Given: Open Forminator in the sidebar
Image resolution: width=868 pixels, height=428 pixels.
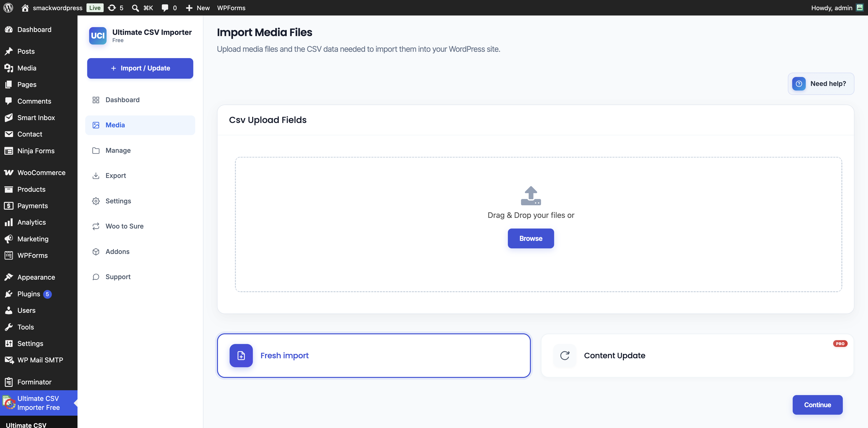Looking at the screenshot, I should [39, 382].
